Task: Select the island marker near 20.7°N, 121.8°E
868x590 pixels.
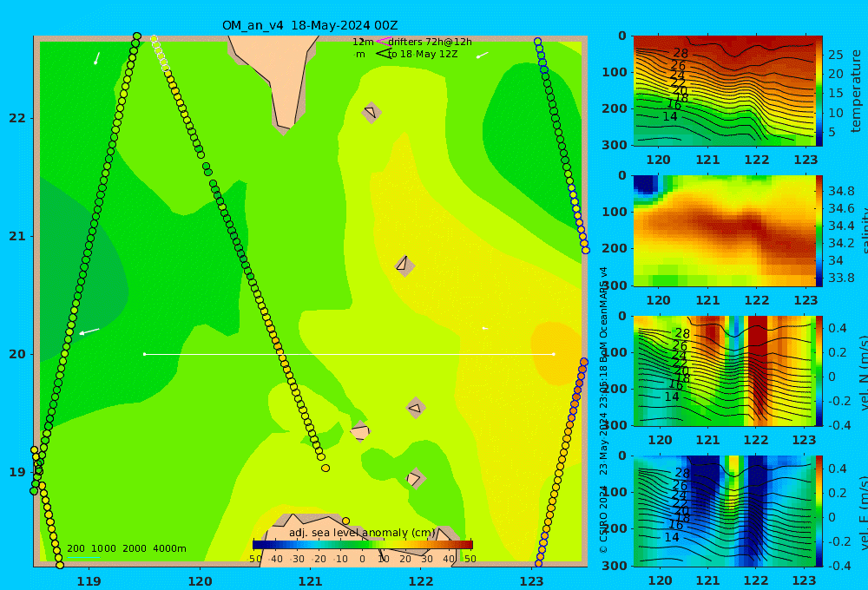Action: (x=404, y=265)
